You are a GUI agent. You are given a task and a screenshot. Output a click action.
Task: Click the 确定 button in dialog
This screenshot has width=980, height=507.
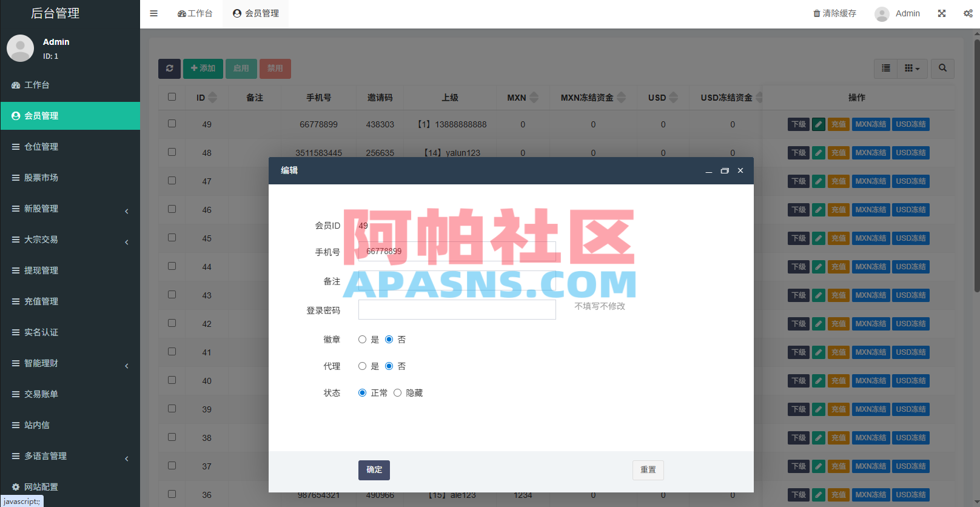374,470
